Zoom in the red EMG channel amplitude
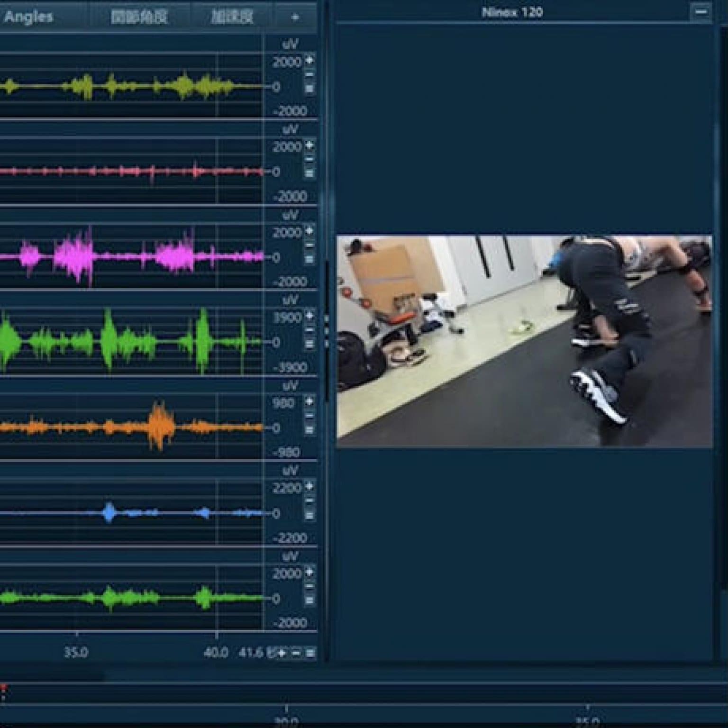Image resolution: width=728 pixels, height=728 pixels. 309,146
